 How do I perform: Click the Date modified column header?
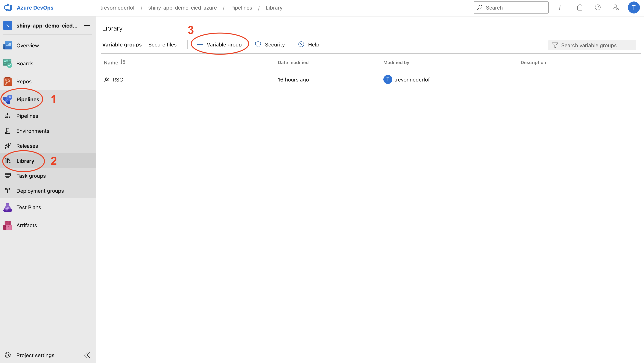tap(293, 63)
